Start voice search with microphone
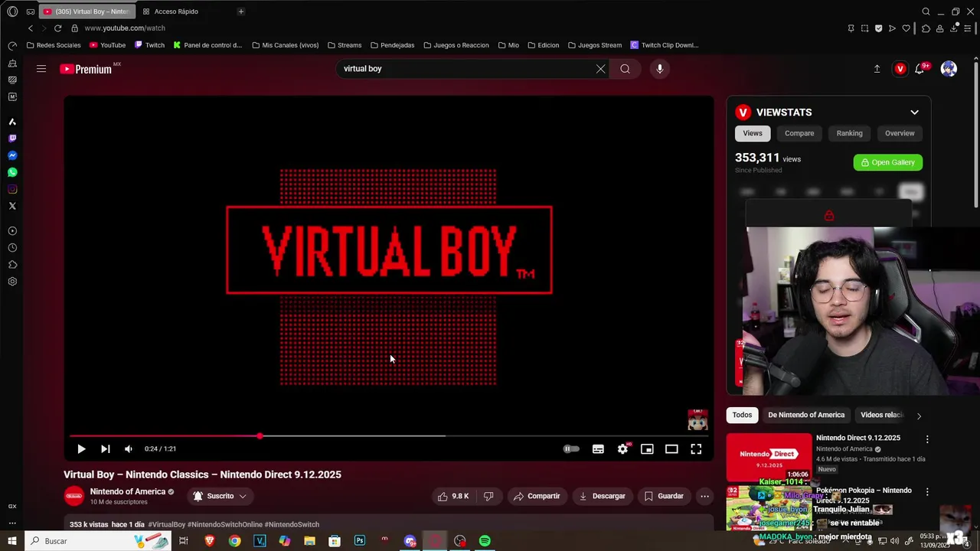This screenshot has width=980, height=551. coord(660,69)
